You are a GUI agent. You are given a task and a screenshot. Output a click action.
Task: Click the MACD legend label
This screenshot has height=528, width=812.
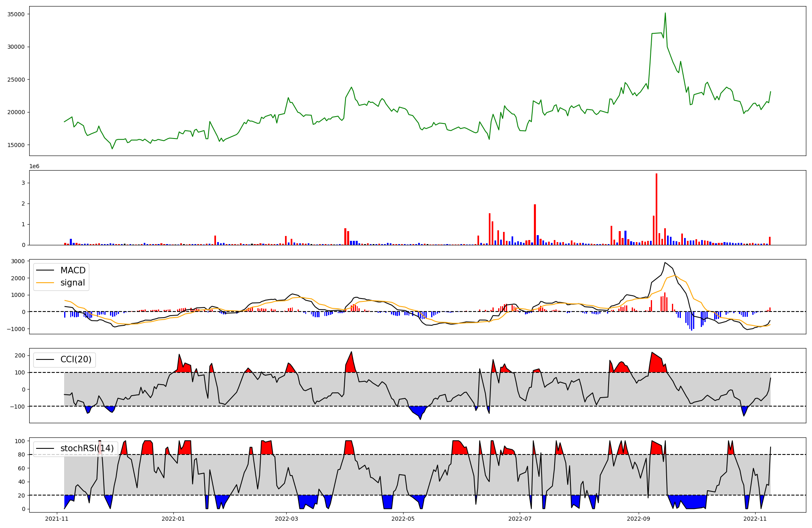tap(73, 270)
